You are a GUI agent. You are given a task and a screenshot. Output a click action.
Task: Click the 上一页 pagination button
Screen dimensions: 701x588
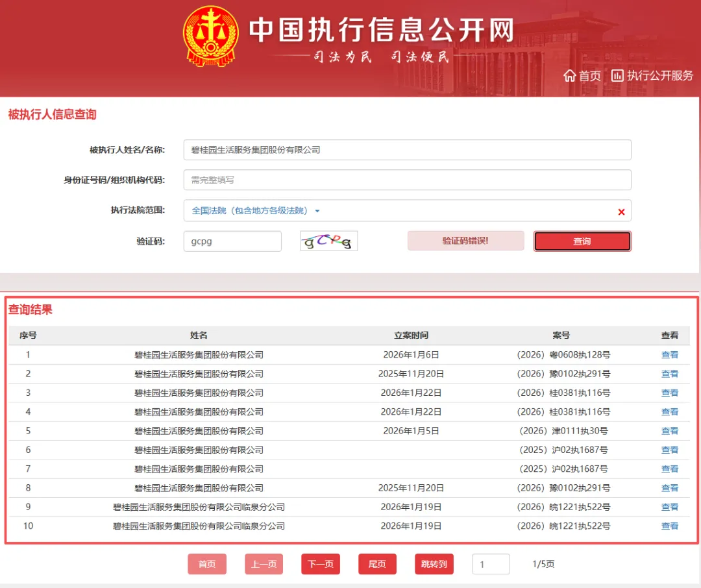tap(264, 564)
